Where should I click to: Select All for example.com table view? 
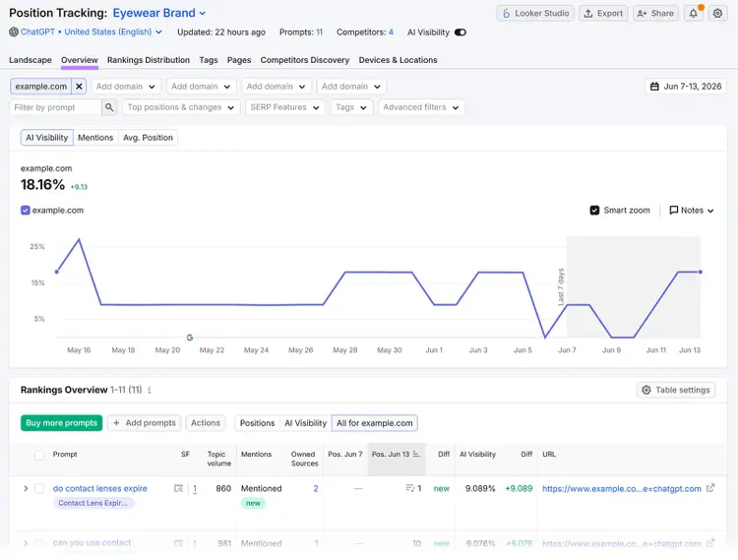coord(375,423)
